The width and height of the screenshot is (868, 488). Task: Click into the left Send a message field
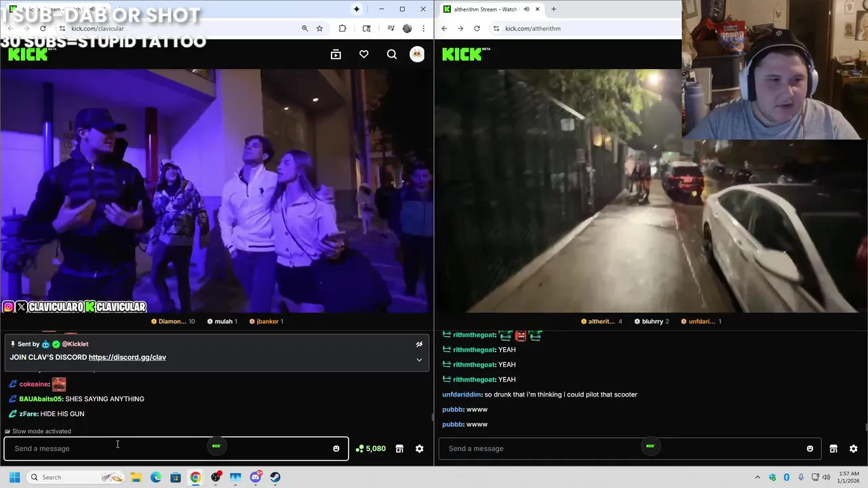coord(176,449)
